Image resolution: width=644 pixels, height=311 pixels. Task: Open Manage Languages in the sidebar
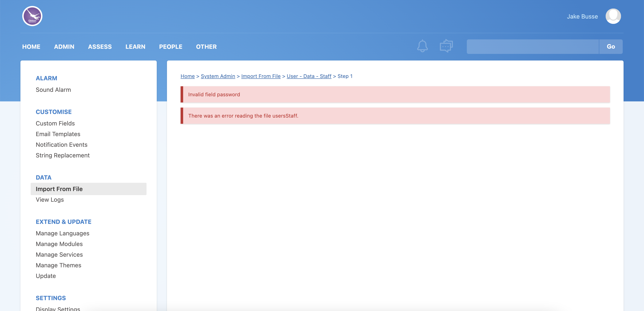tap(62, 233)
